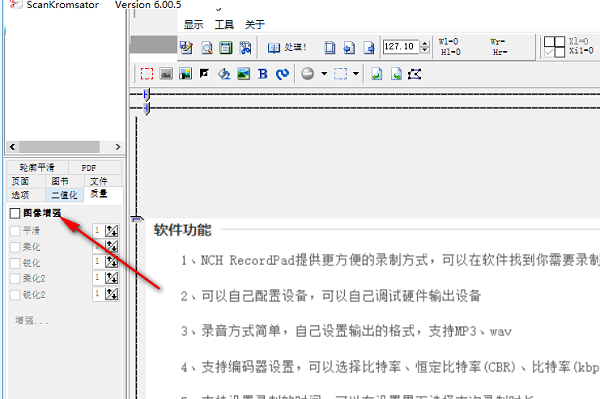Click the stepper arrows beside 平滑 value
This screenshot has width=600, height=399.
click(112, 231)
